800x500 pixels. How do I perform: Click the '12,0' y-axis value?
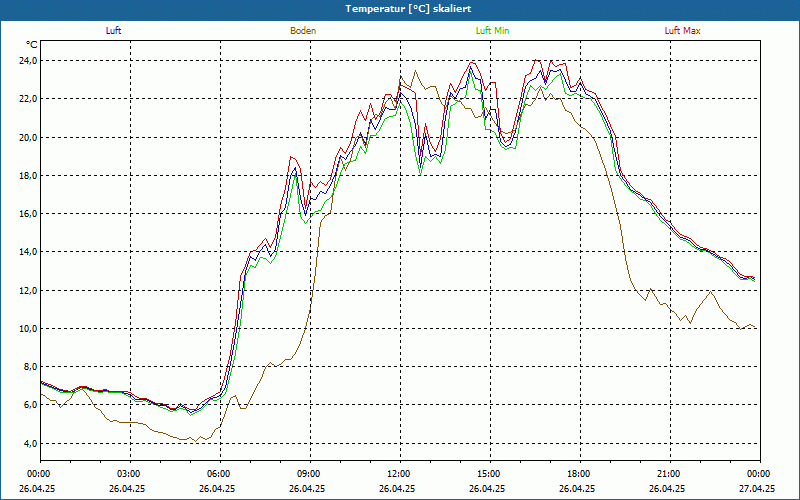click(28, 290)
